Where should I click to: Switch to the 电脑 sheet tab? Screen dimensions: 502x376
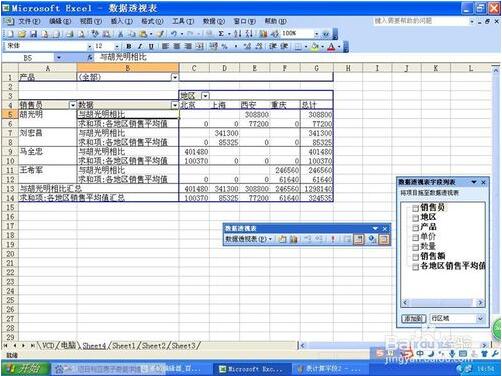pyautogui.click(x=68, y=346)
